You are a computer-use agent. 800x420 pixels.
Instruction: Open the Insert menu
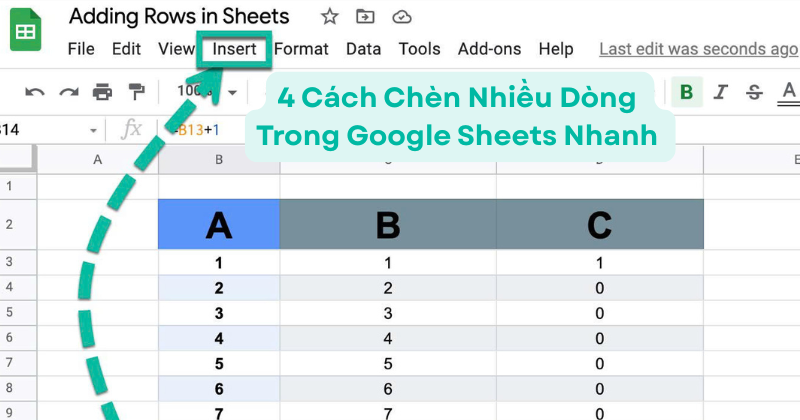(x=234, y=49)
